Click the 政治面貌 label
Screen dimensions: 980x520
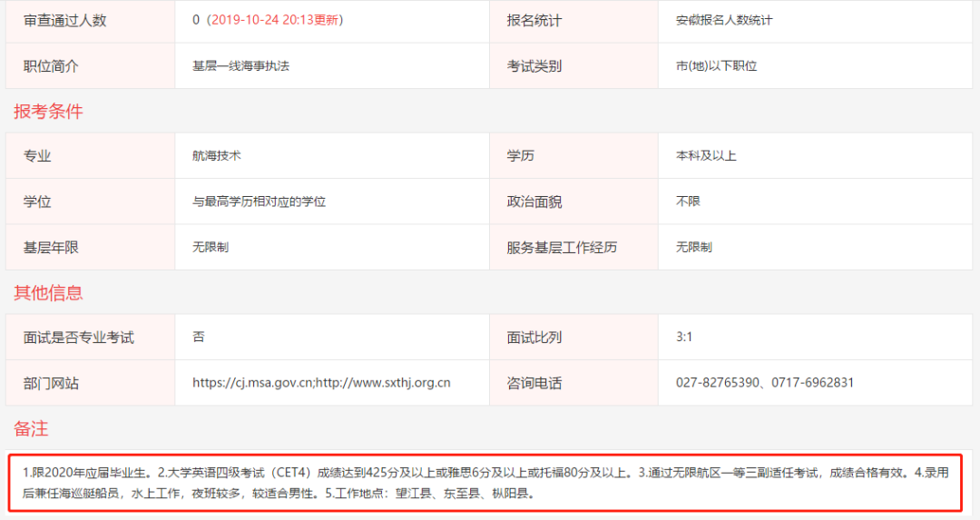(534, 201)
